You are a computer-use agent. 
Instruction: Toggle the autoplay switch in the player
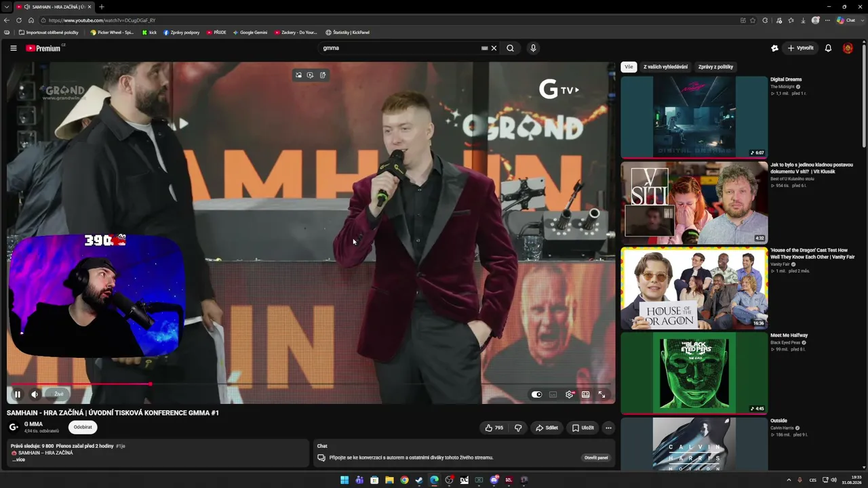click(x=536, y=394)
